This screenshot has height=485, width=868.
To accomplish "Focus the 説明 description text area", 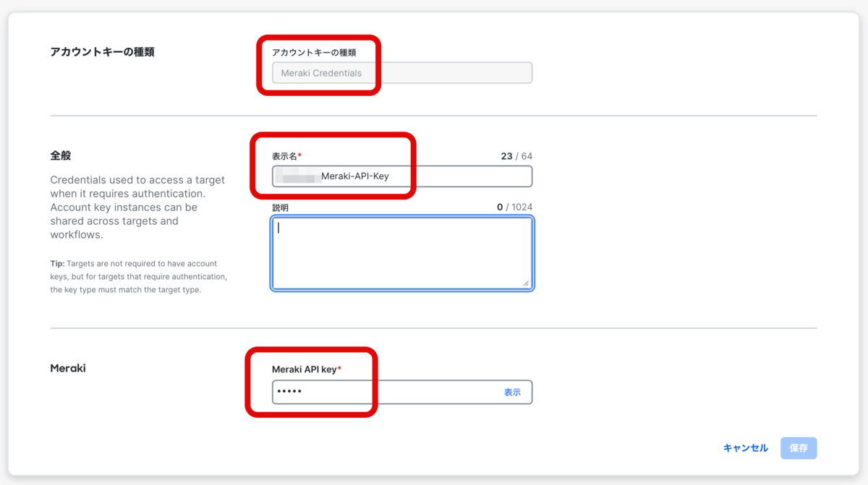I will pyautogui.click(x=401, y=253).
